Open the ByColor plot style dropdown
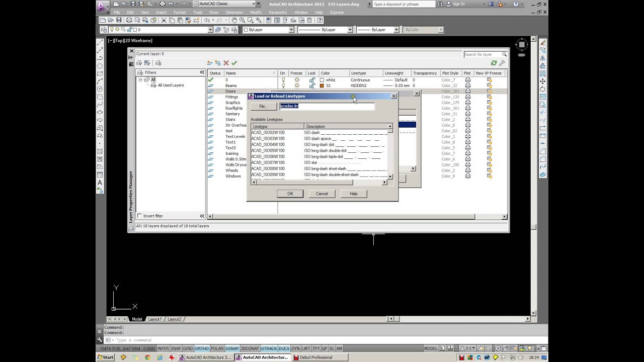 tap(441, 30)
